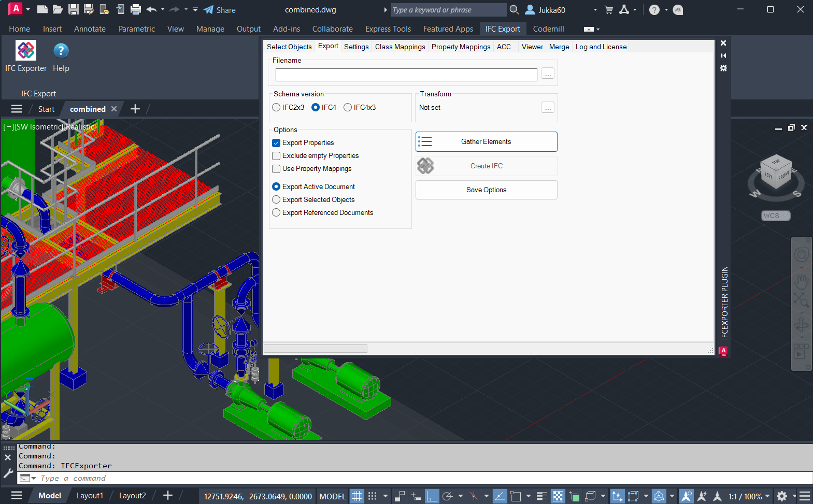Viewport: 813px width, 504px height.
Task: Click the command line customize wrench
Action: point(8,472)
